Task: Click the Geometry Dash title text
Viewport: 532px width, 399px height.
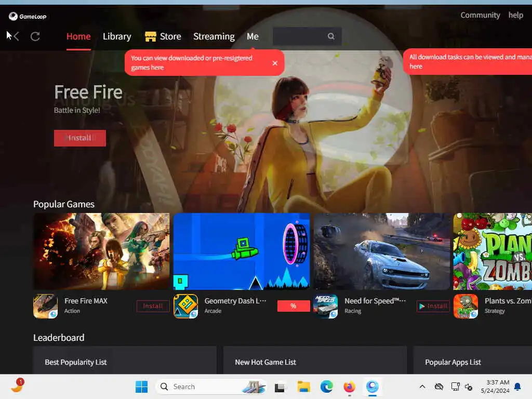Action: click(235, 301)
